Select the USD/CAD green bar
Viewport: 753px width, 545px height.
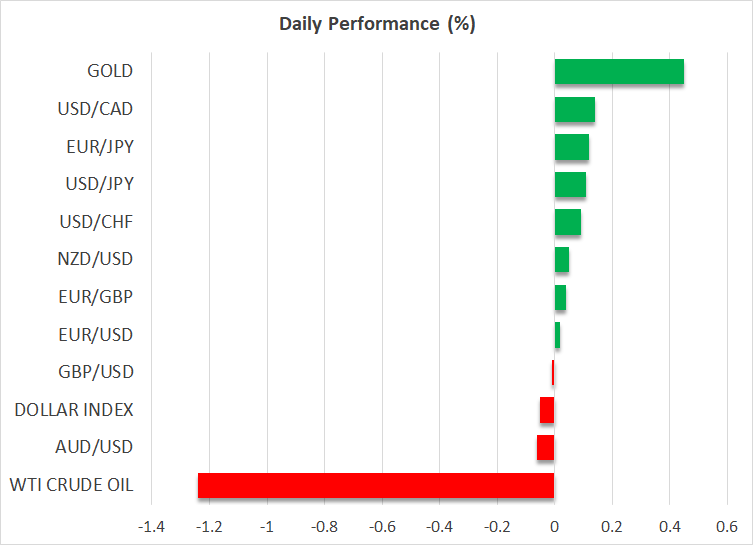pos(574,110)
